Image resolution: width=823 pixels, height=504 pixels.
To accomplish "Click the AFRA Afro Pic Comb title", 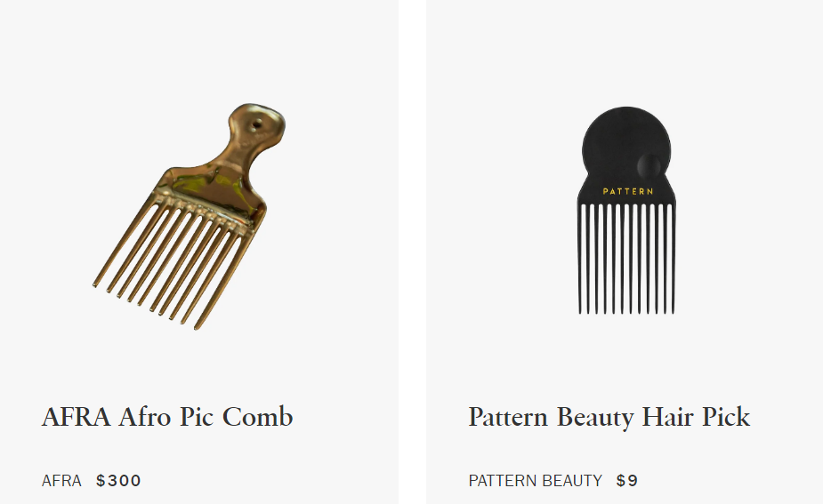I will click(167, 417).
